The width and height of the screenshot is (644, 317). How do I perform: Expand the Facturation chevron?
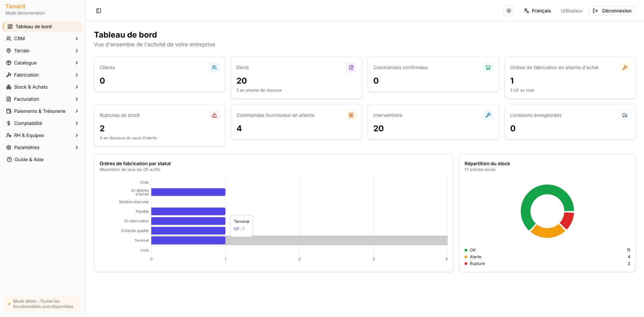[x=77, y=99]
